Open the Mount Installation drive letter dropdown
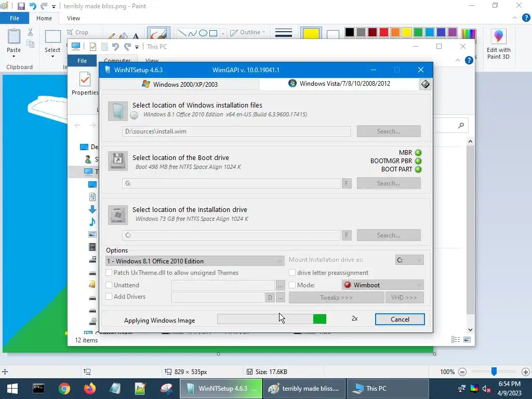Viewport: 532px width, 399px height. (409, 260)
